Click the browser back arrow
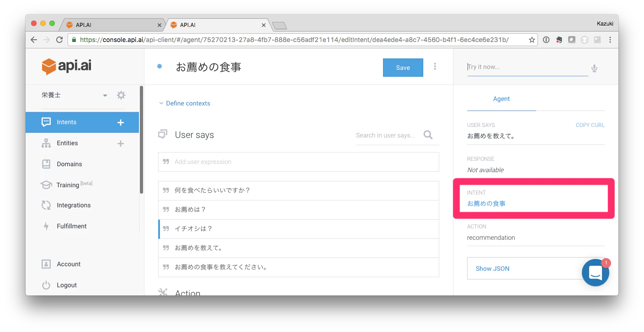The image size is (644, 332). pyautogui.click(x=34, y=40)
